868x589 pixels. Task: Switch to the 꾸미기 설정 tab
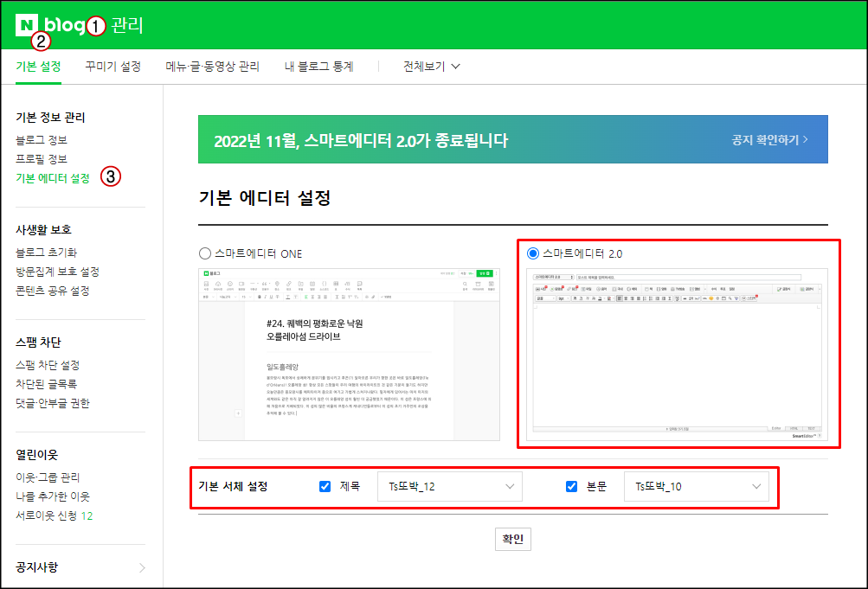click(113, 67)
